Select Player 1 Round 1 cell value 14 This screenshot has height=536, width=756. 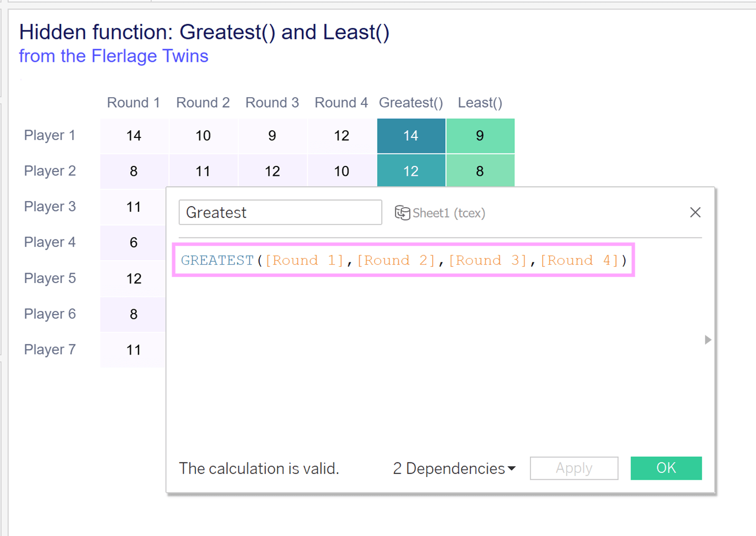click(134, 136)
